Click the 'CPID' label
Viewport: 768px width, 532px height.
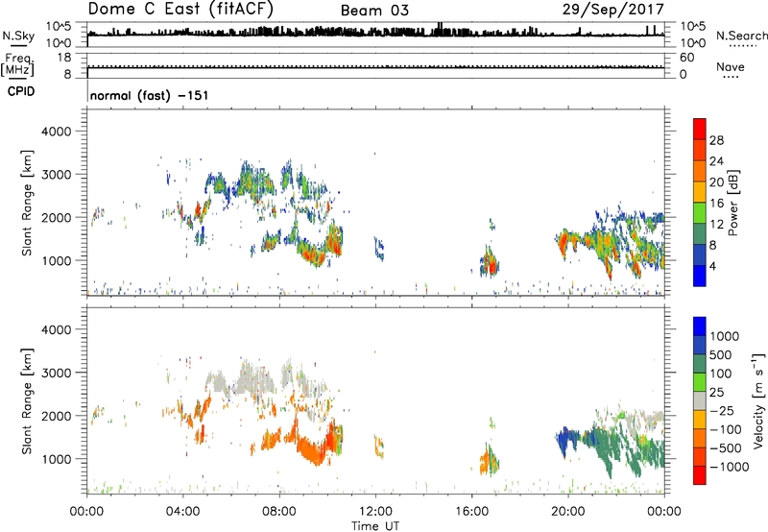[x=21, y=91]
